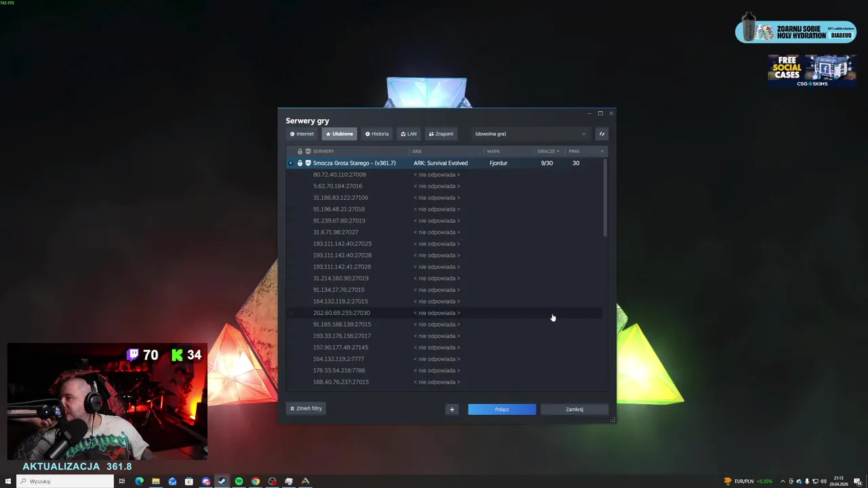Screen dimensions: 868x488
Task: Sort by the password lock column icon
Action: click(300, 151)
